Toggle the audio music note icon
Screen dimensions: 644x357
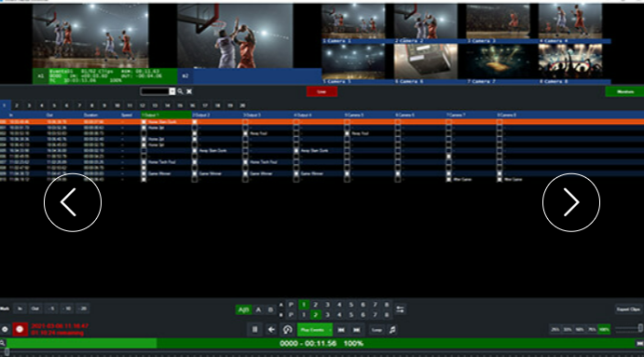[x=392, y=330]
